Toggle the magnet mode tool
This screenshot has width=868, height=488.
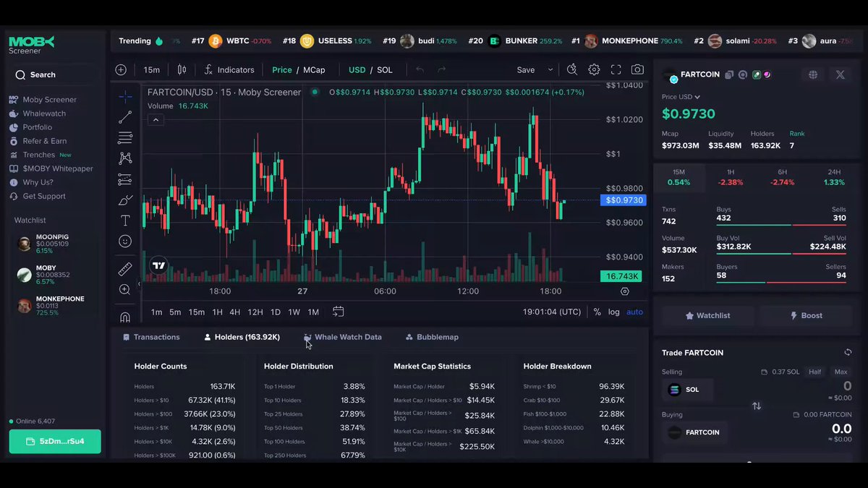[125, 317]
